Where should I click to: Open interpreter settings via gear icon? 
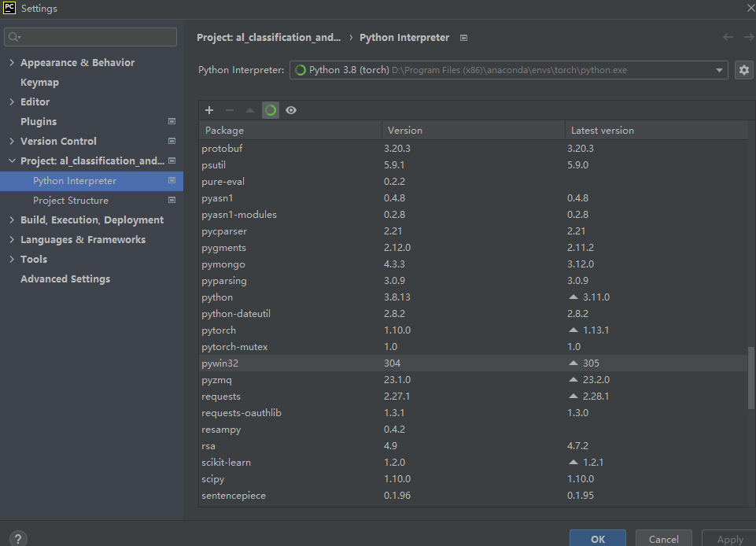click(x=743, y=70)
